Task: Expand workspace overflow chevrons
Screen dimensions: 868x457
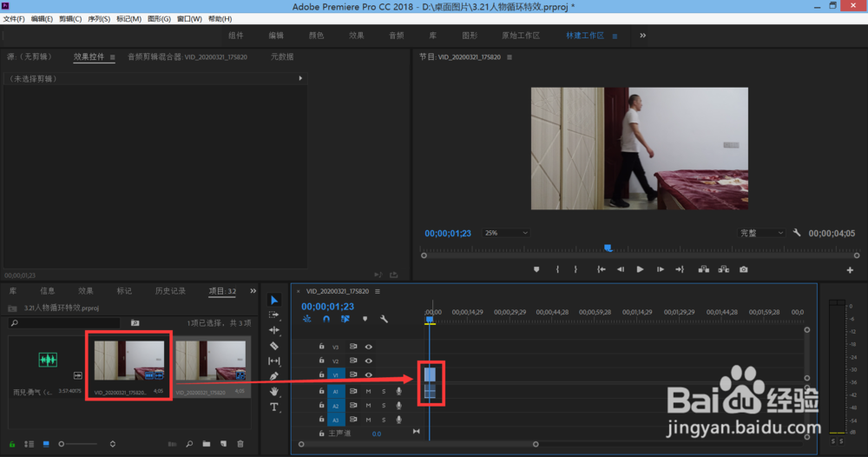Action: (x=642, y=36)
